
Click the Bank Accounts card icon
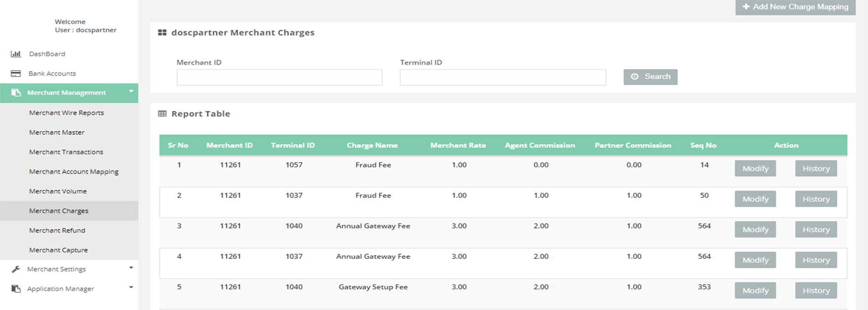[16, 73]
